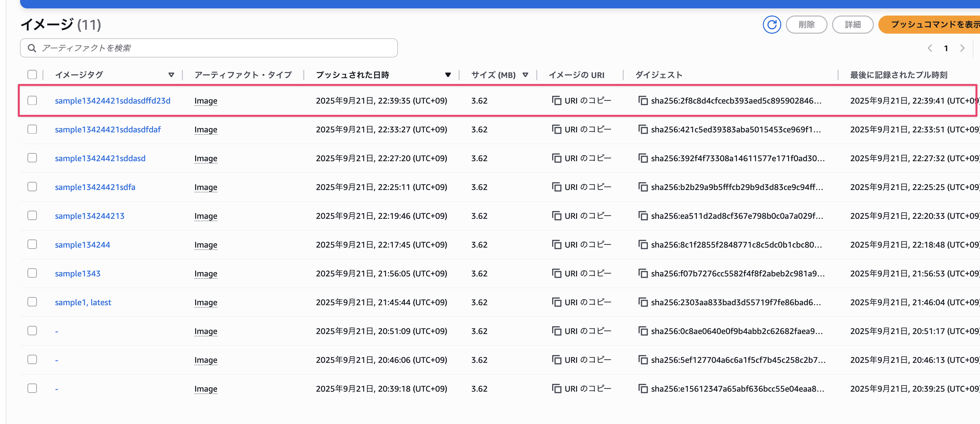Sort by プッシュされた日時 column arrow
The height and width of the screenshot is (424, 980).
pyautogui.click(x=448, y=75)
